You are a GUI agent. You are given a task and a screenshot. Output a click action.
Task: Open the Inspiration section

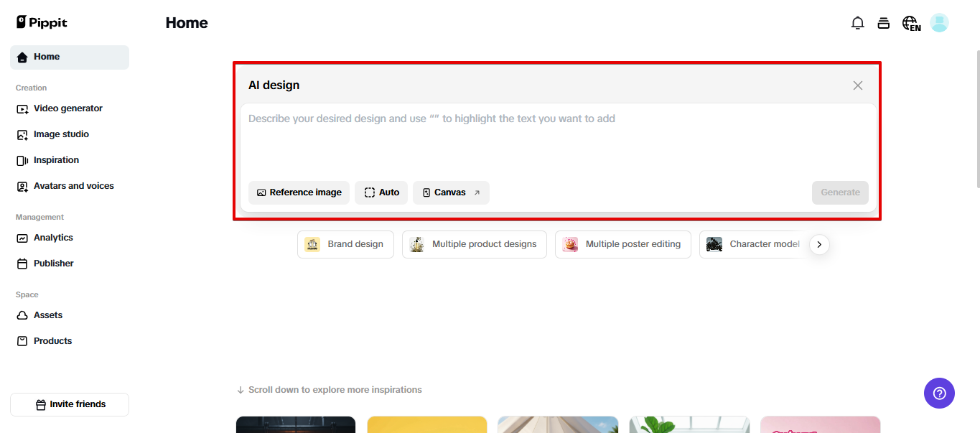pyautogui.click(x=56, y=160)
